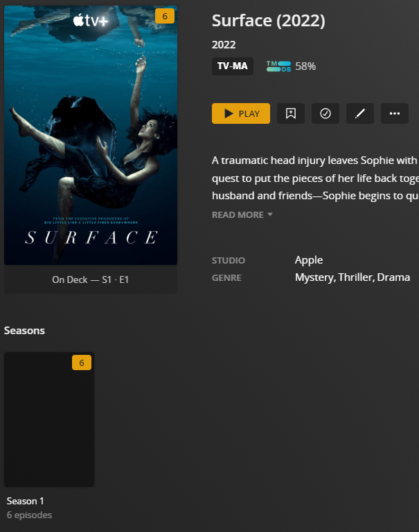The width and height of the screenshot is (419, 532).
Task: Open the Apple studio link
Action: [309, 260]
